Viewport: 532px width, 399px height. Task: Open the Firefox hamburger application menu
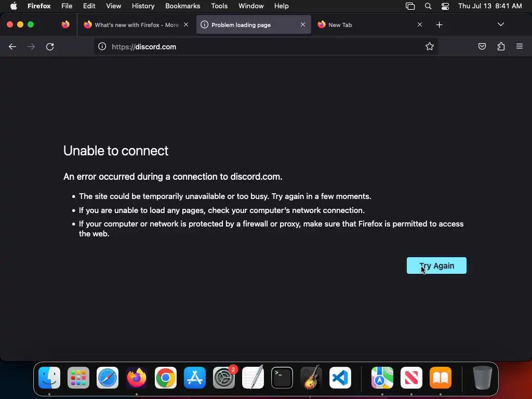point(520,46)
